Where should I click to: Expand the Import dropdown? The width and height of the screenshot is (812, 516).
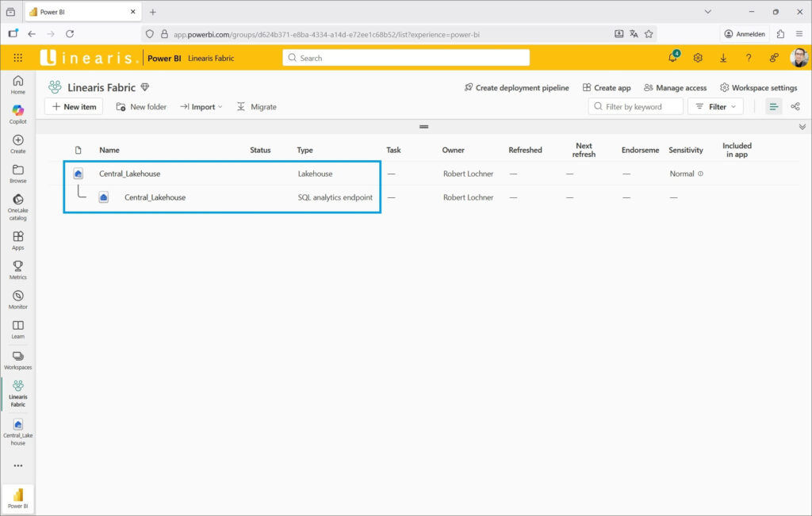point(201,107)
